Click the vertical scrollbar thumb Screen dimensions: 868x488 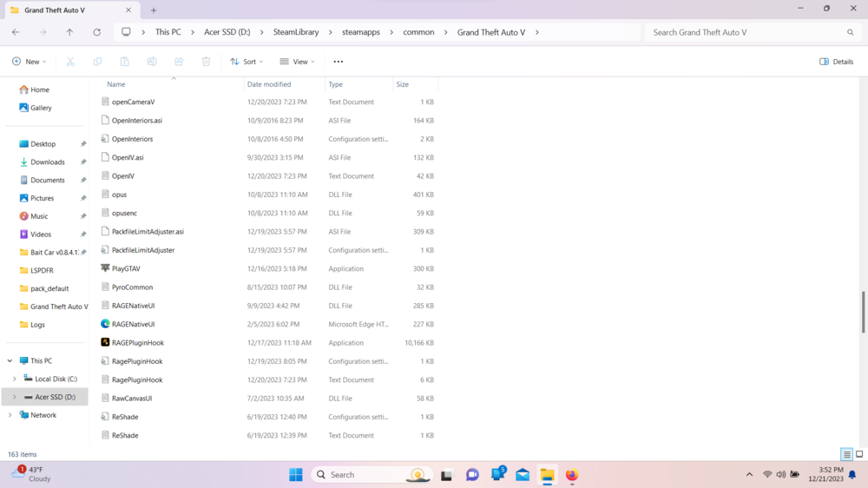[863, 312]
